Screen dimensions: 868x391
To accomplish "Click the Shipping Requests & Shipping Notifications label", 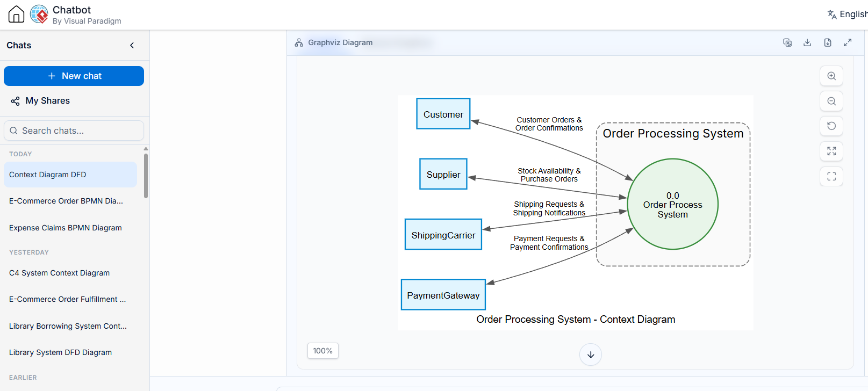I will pyautogui.click(x=549, y=208).
